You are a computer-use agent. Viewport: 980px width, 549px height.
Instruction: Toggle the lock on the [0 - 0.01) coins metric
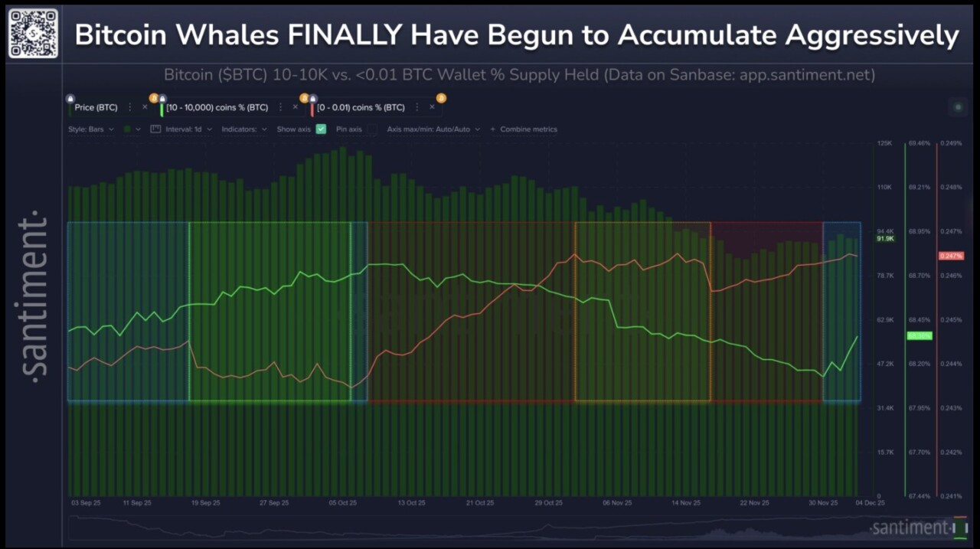(x=312, y=97)
